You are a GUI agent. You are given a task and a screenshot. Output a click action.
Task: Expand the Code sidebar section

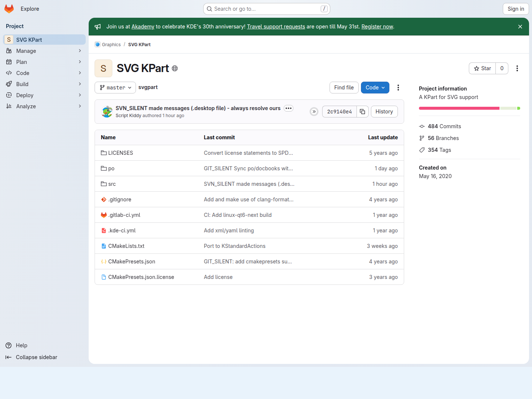(x=44, y=73)
